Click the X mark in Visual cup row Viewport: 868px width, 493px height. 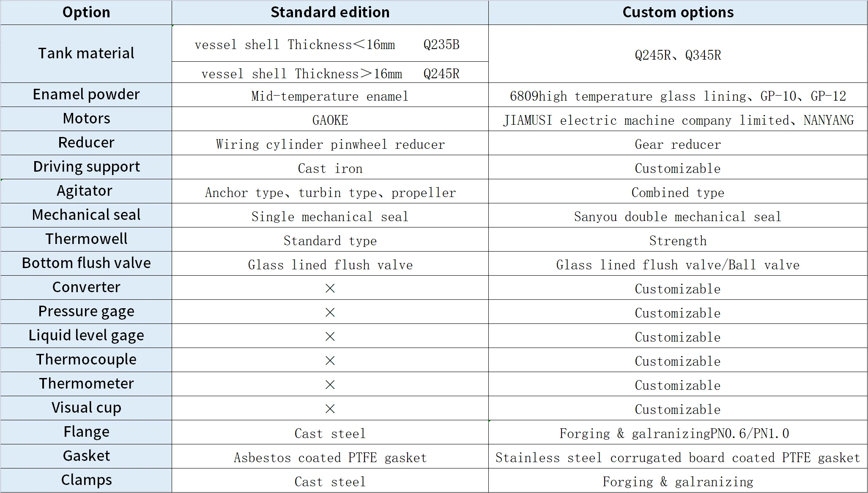(330, 409)
